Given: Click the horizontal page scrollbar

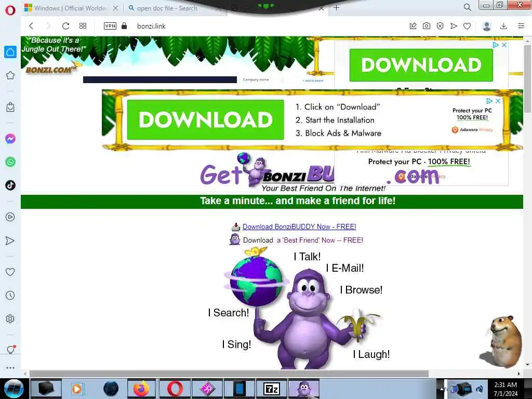Looking at the screenshot, I should click(229, 374).
